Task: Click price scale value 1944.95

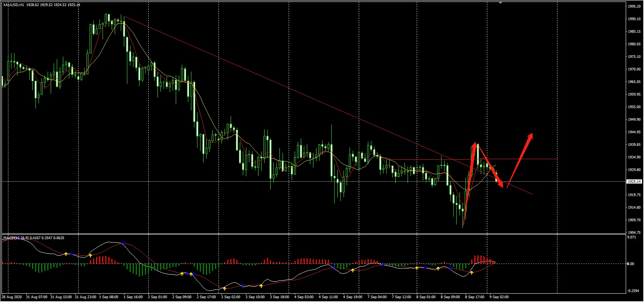Action: pyautogui.click(x=634, y=132)
